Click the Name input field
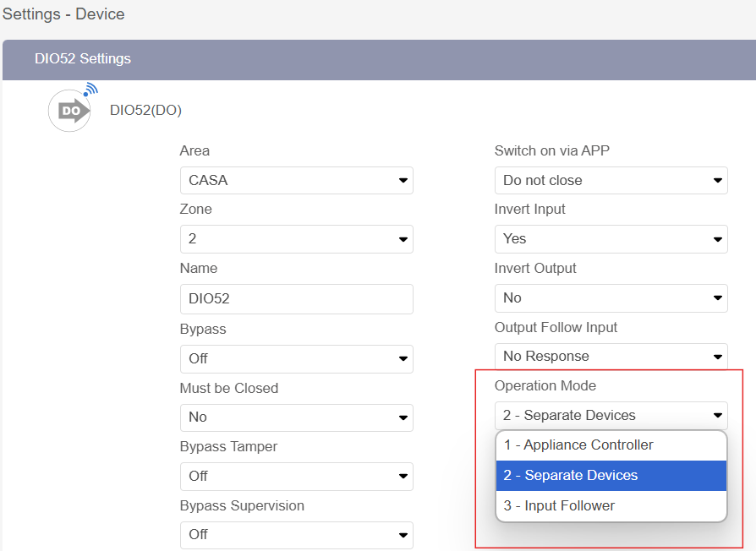This screenshot has height=551, width=756. click(296, 299)
